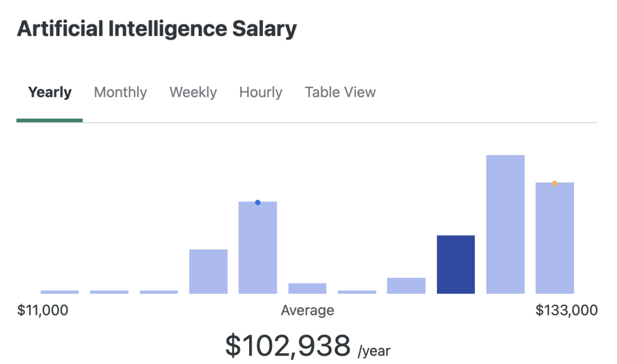
Task: Select the bar left of the blue-dot bar
Action: (208, 272)
